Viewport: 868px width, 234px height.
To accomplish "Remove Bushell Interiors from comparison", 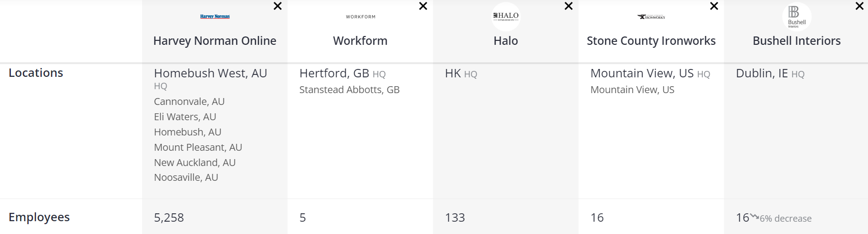I will coord(859,6).
